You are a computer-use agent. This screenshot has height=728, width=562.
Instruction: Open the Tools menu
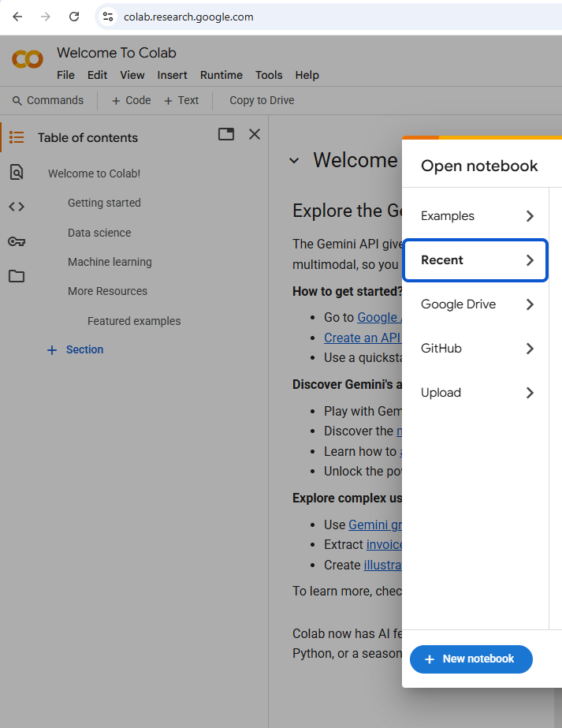pyautogui.click(x=269, y=75)
